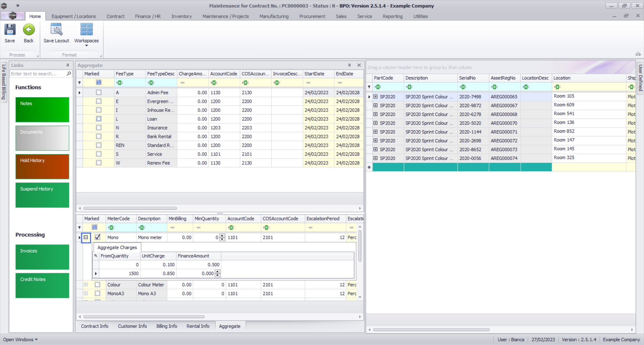The width and height of the screenshot is (644, 345).
Task: Collapse the Mono meter row details
Action: click(x=86, y=237)
